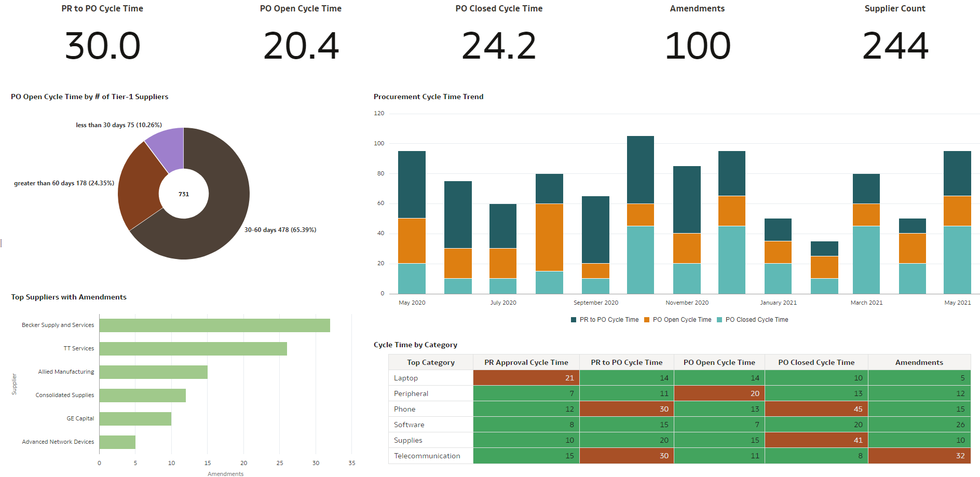Click Phone PO Closed Cycle Time cell 45

pos(816,409)
